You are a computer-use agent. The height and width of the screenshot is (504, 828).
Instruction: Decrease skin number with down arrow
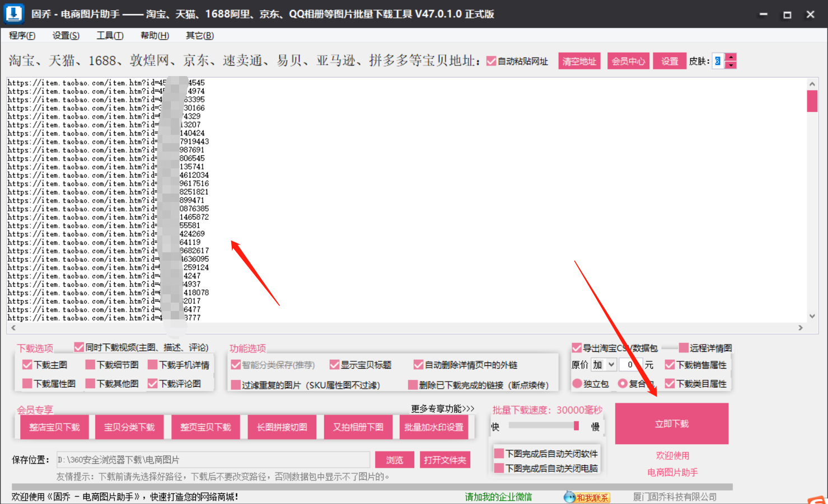click(x=731, y=65)
